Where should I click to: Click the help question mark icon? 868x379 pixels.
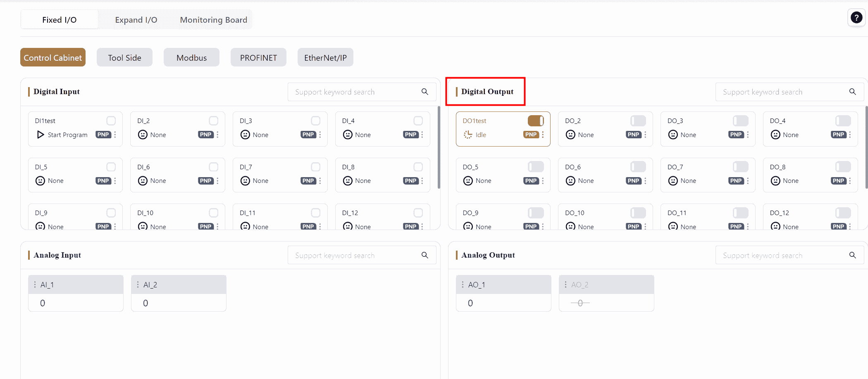tap(856, 18)
